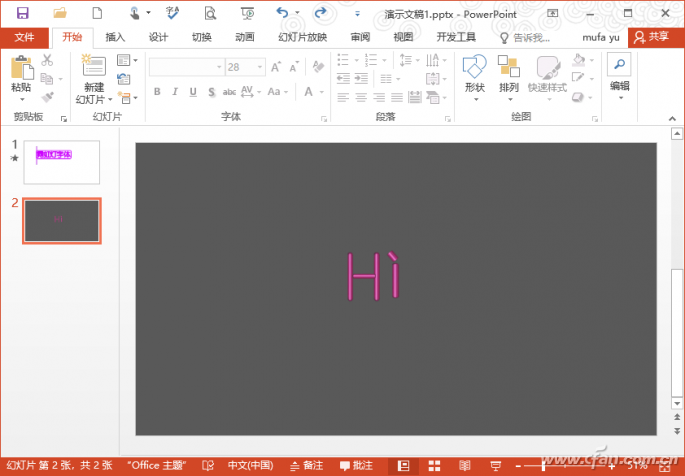This screenshot has height=476, width=685.
Task: Click the Paste (粘贴) clipboard icon
Action: 22,68
